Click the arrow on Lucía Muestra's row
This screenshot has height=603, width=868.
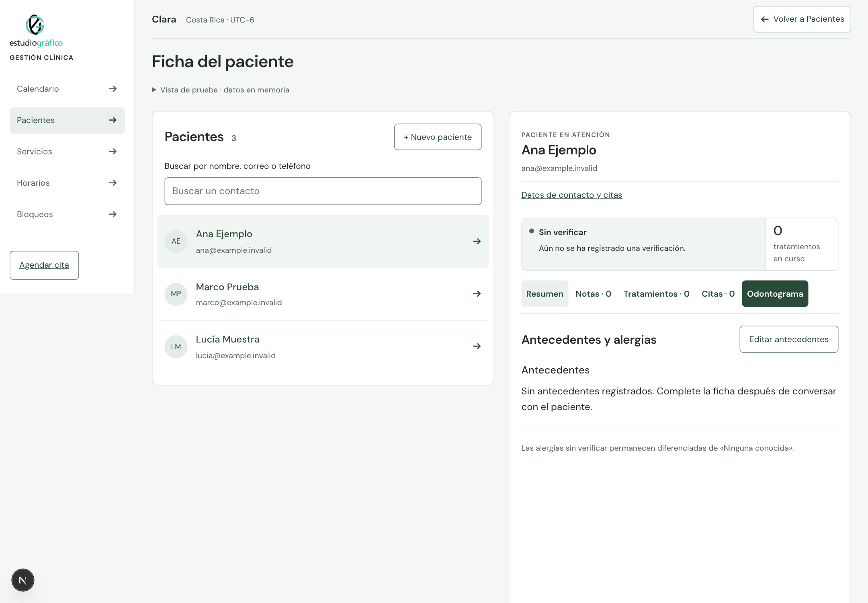(x=477, y=346)
